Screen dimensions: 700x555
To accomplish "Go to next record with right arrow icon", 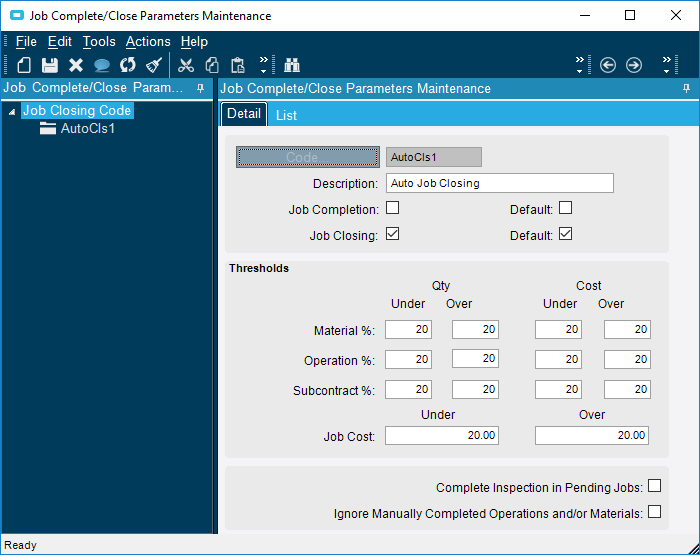I will (x=634, y=65).
